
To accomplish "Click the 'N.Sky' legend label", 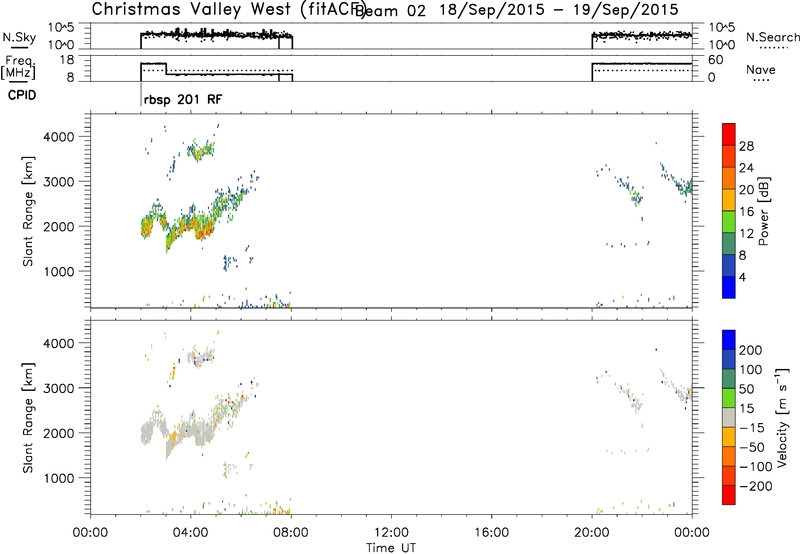I will pos(19,37).
